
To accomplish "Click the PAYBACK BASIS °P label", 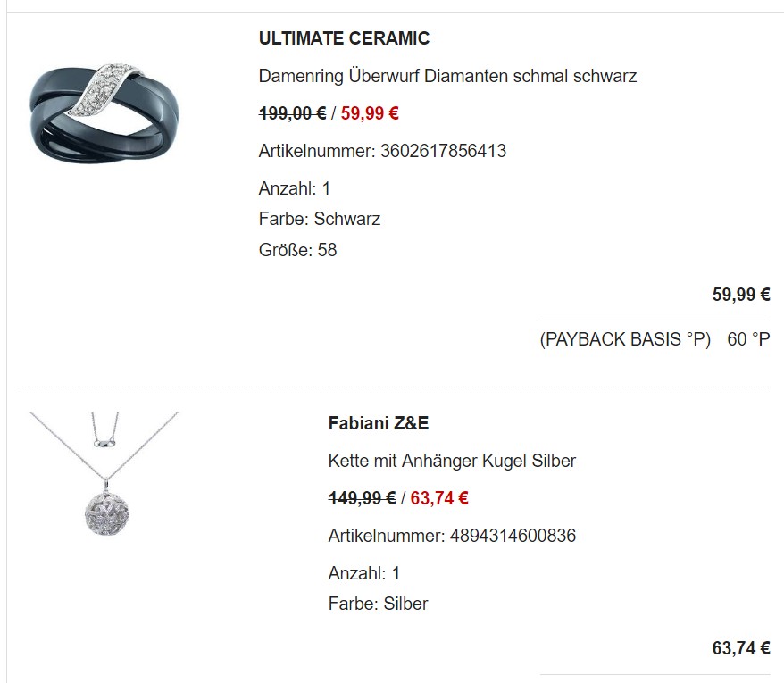I will [625, 339].
